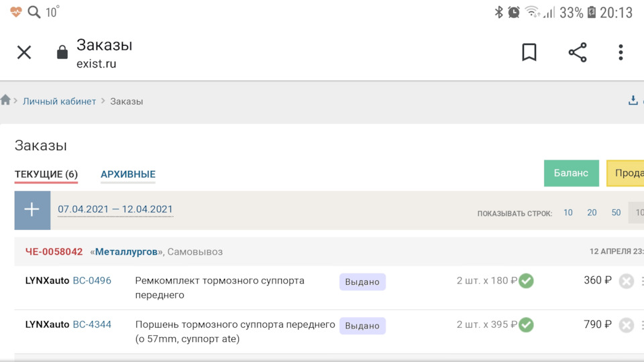Open the three-dot browser menu

[x=621, y=52]
